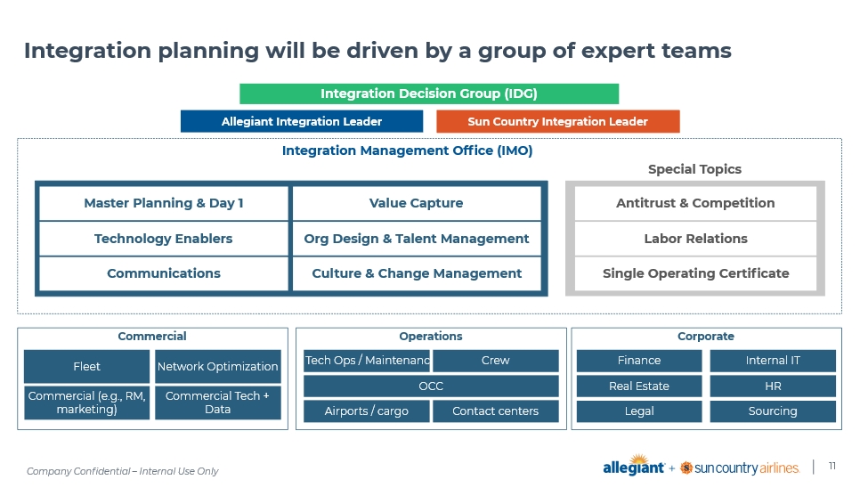Select the Sun Country Integration Leader box

coord(557,121)
